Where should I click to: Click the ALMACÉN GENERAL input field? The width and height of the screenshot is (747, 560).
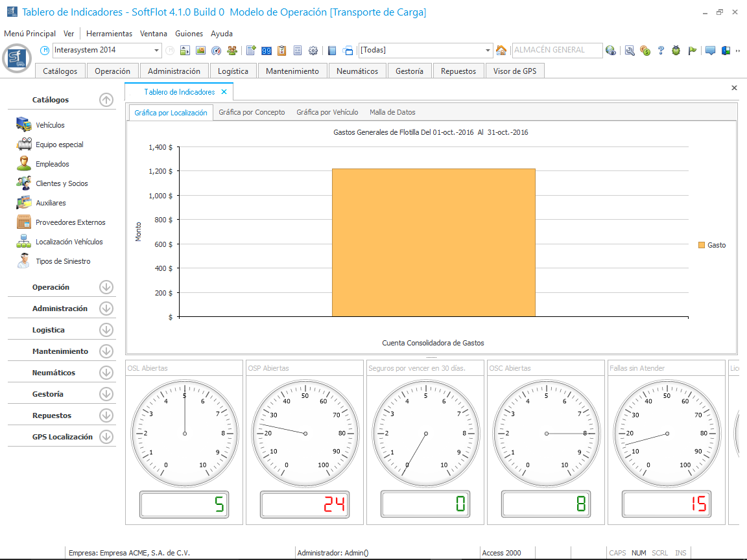[x=555, y=51]
